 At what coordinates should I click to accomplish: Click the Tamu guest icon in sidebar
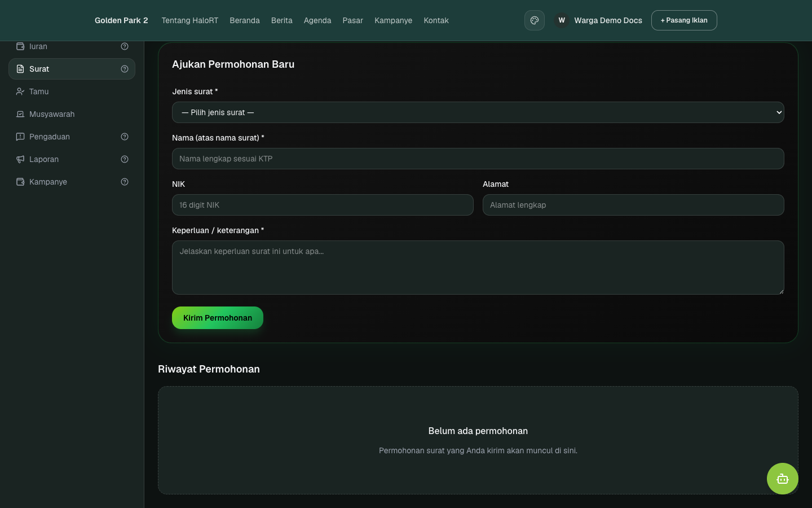[x=20, y=91]
